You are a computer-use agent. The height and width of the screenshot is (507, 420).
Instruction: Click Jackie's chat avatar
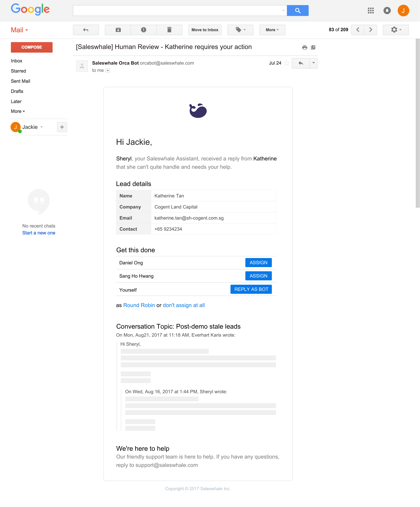coord(16,127)
